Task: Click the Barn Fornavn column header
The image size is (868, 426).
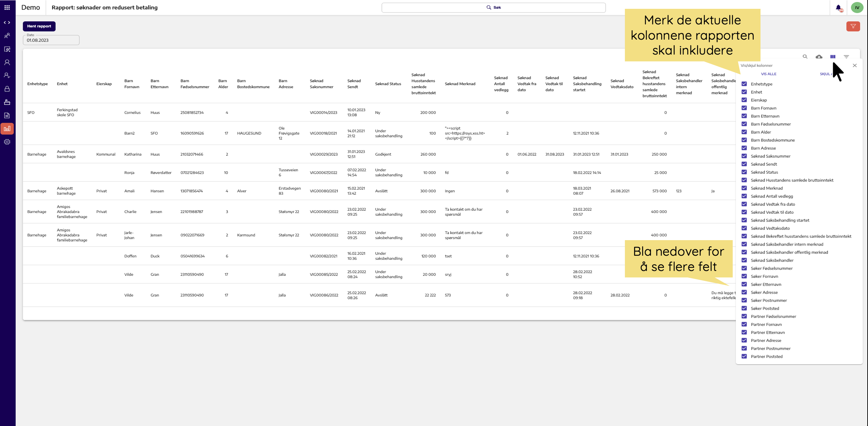Action: 132,84
